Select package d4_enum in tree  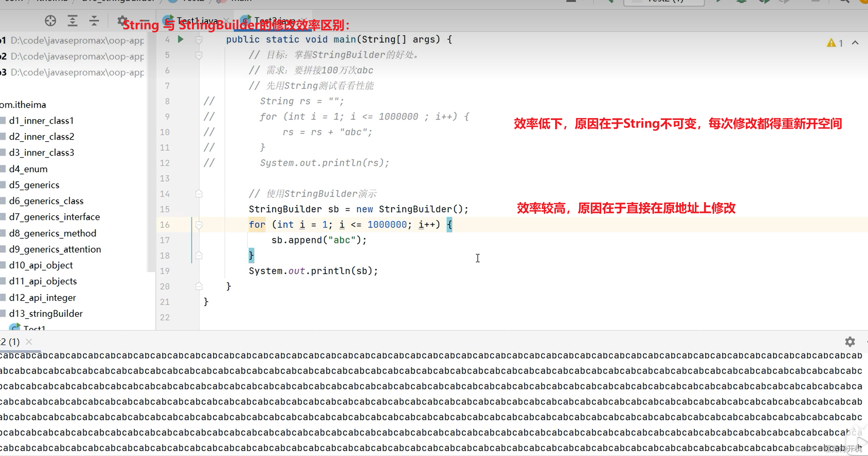[x=28, y=169]
